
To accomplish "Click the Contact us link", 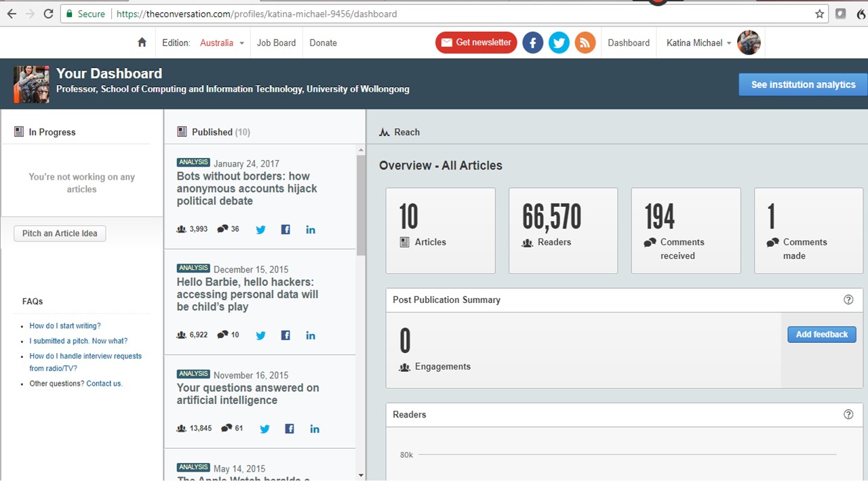I will [104, 384].
